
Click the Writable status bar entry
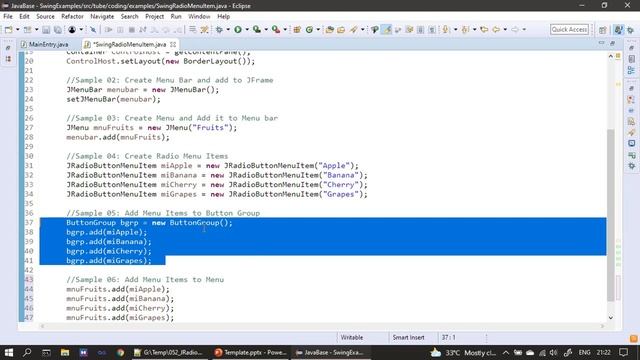[x=351, y=338]
